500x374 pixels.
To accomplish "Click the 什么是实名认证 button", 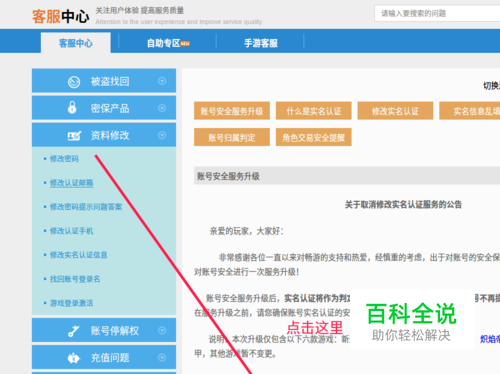I will (314, 111).
